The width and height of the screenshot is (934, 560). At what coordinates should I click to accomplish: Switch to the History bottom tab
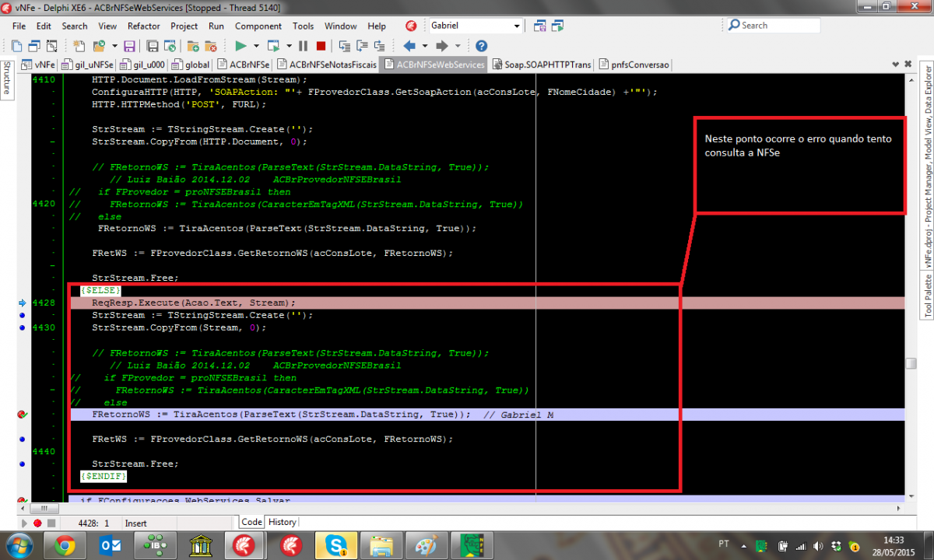coord(282,522)
